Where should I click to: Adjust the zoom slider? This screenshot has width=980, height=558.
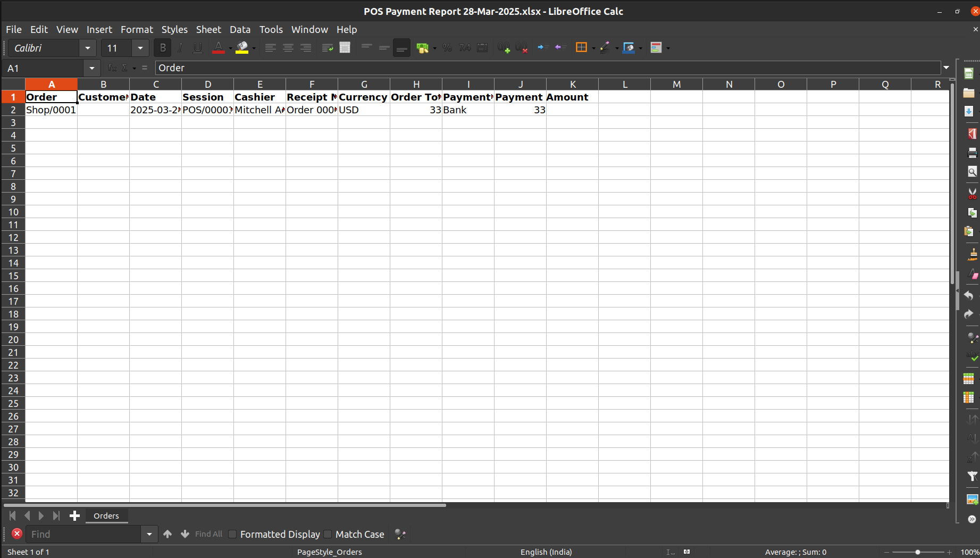pos(918,552)
